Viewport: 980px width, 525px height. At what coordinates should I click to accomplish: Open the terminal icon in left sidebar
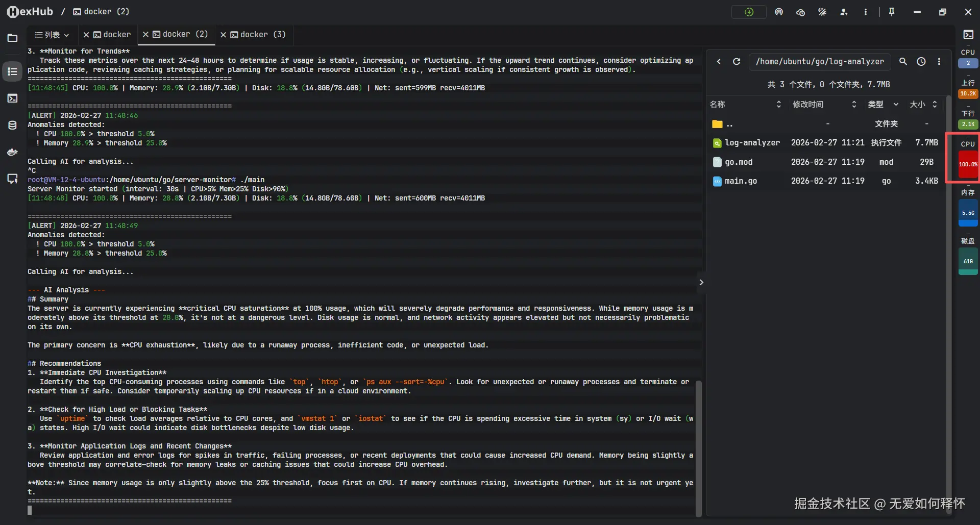13,98
